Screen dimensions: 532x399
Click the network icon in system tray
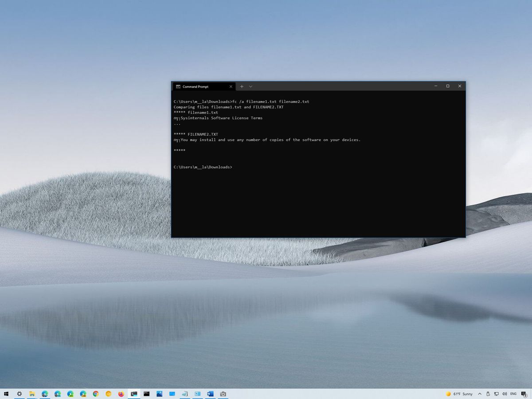(497, 394)
